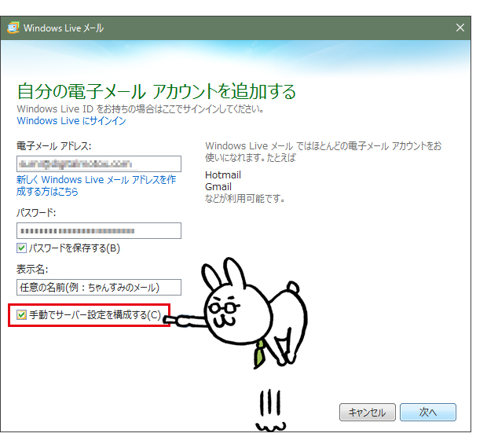Focus the パスワード input field
Image resolution: width=487 pixels, height=448 pixels.
click(x=99, y=231)
